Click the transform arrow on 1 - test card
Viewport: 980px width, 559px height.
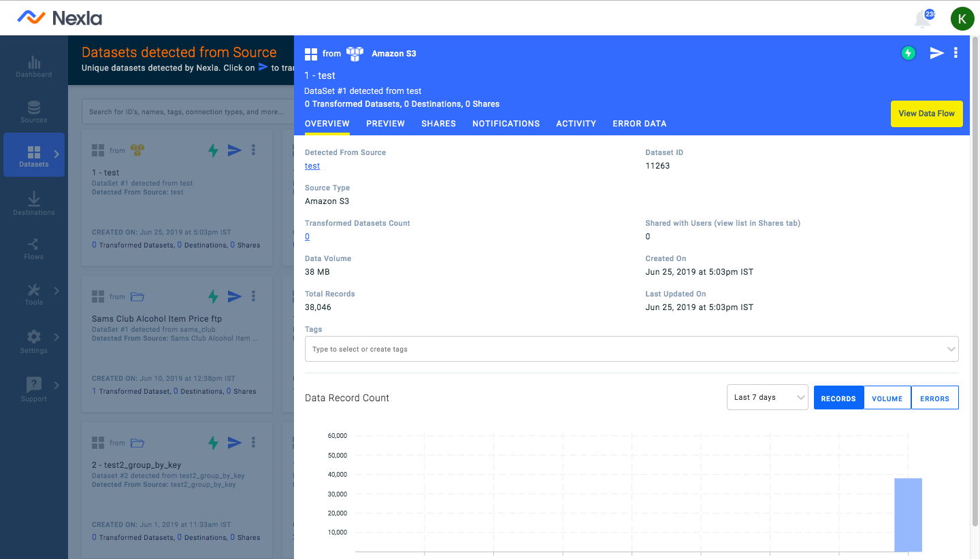(235, 150)
